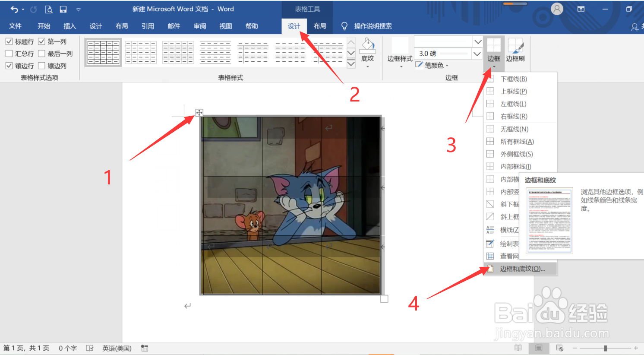
Task: Click the page count 第1页，共1页 status
Action: click(x=26, y=348)
